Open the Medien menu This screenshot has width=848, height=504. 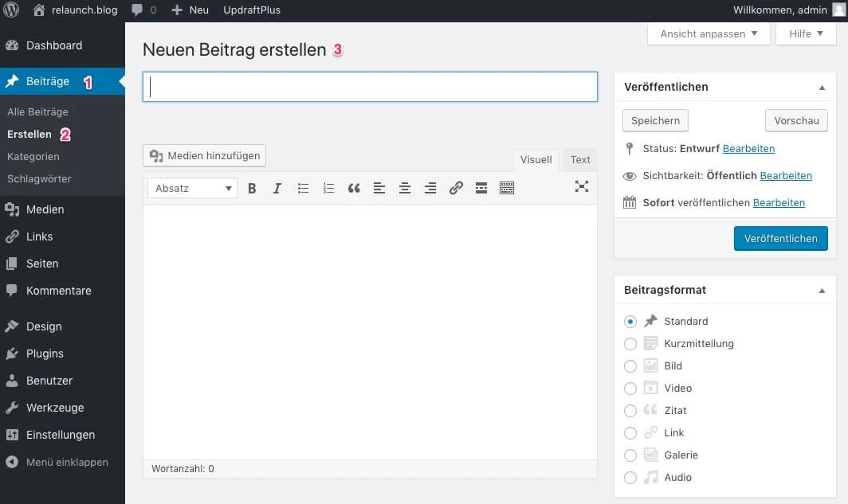62,209
